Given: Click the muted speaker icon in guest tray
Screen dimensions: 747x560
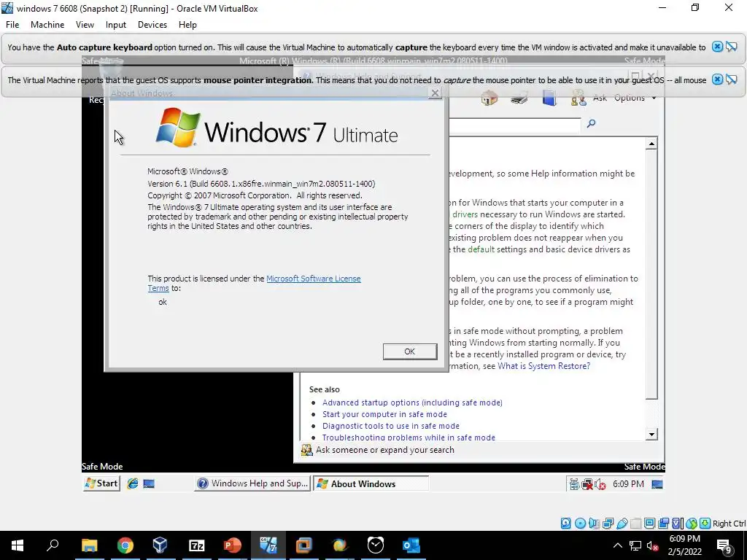Looking at the screenshot, I should coord(600,484).
